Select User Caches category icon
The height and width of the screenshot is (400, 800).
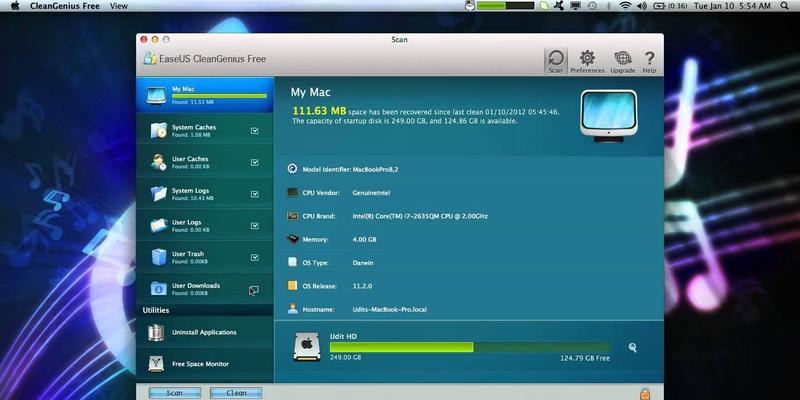(x=158, y=162)
